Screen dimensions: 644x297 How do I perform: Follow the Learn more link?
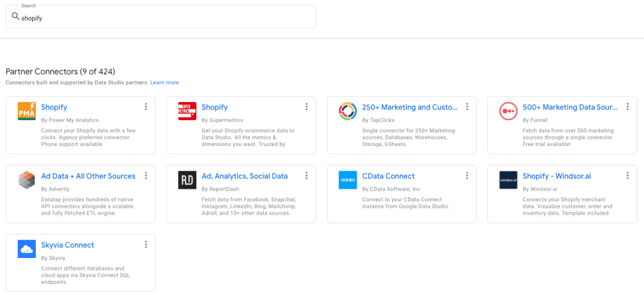[x=164, y=82]
